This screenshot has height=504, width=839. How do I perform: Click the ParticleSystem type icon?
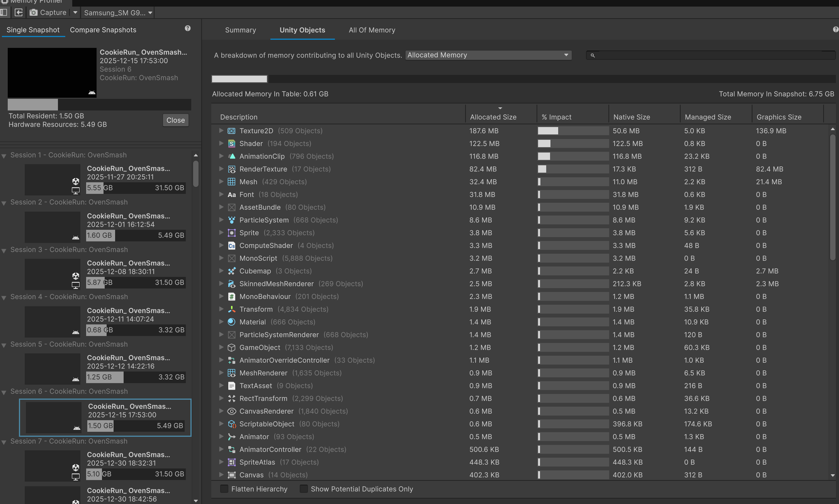pyautogui.click(x=231, y=220)
